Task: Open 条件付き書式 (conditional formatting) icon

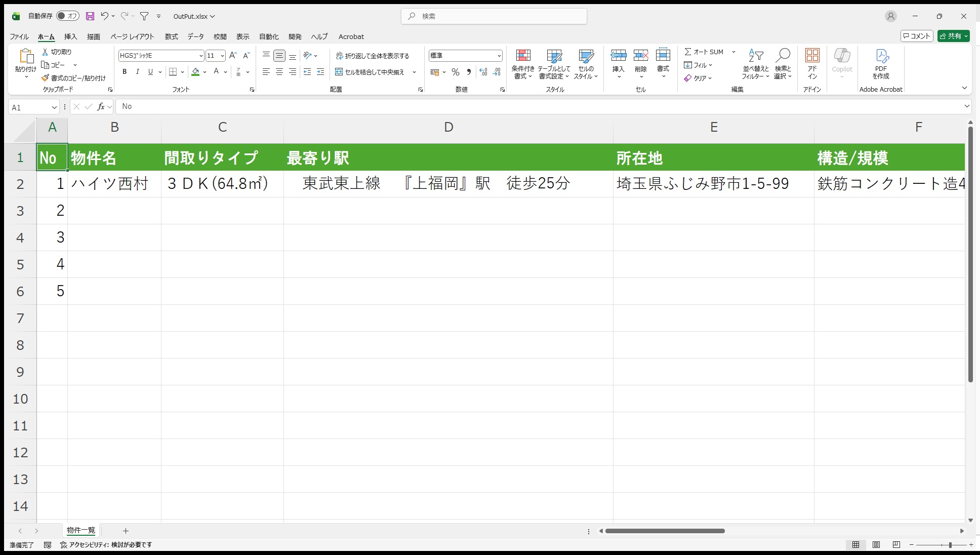Action: click(523, 64)
